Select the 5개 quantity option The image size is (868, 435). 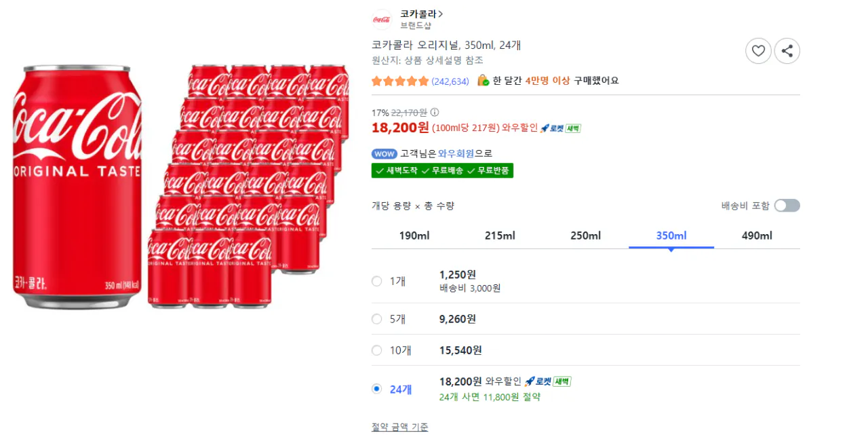click(x=377, y=317)
